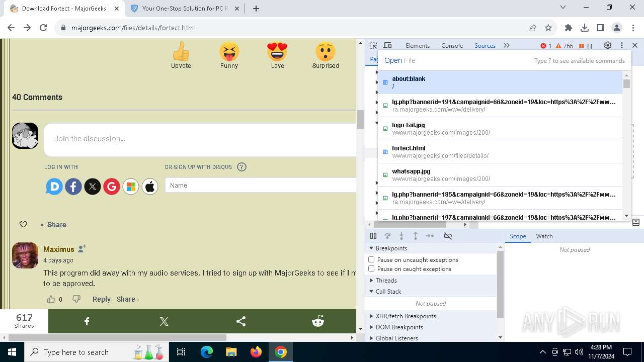Toggle DevTools device toolbar icon
The image size is (644, 362).
point(387,45)
